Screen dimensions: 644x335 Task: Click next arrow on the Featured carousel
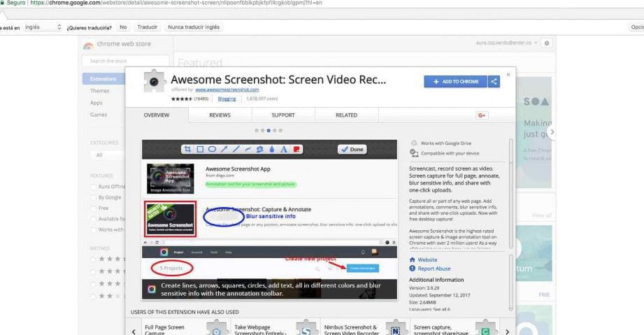pos(552,132)
